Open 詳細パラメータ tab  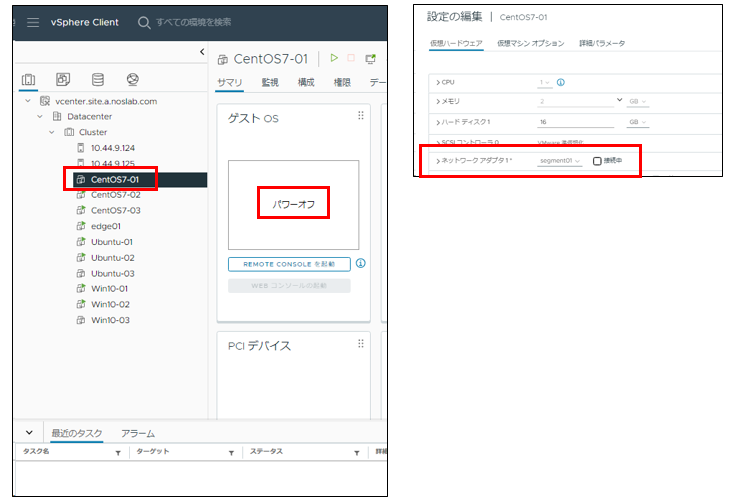(602, 43)
